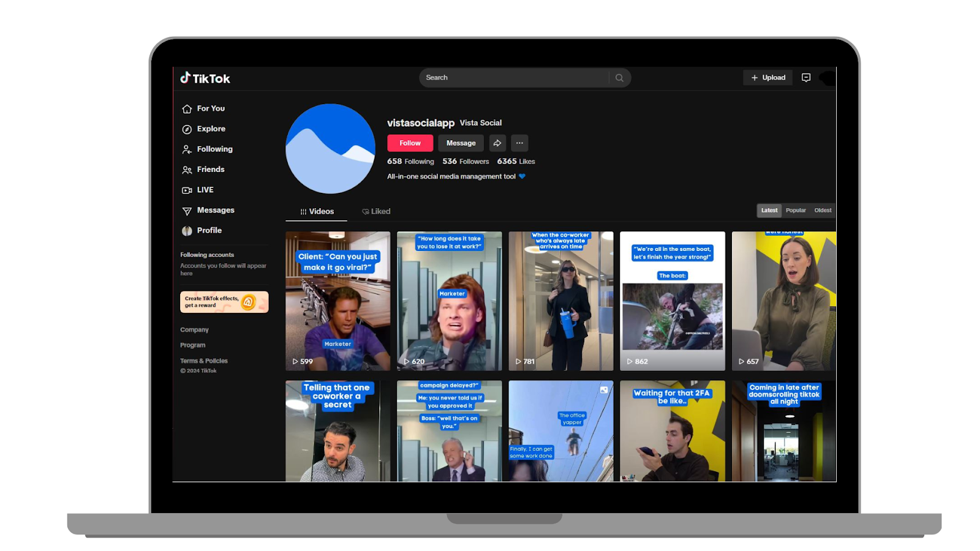The image size is (980, 551).
Task: Click the Upload button
Action: pos(768,78)
